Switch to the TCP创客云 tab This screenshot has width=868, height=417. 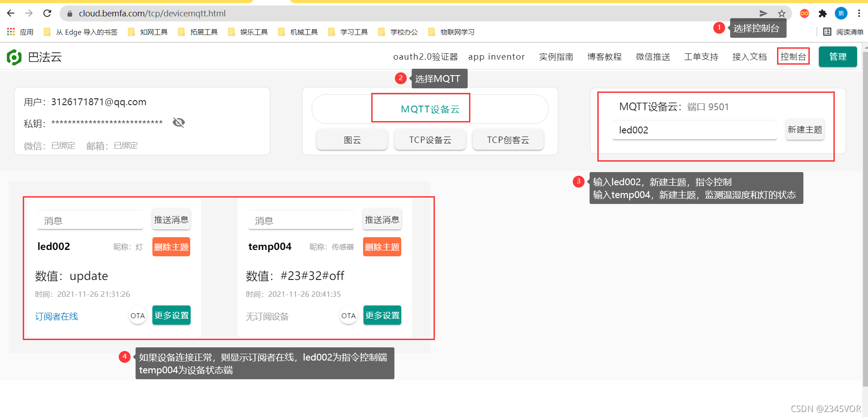[508, 140]
